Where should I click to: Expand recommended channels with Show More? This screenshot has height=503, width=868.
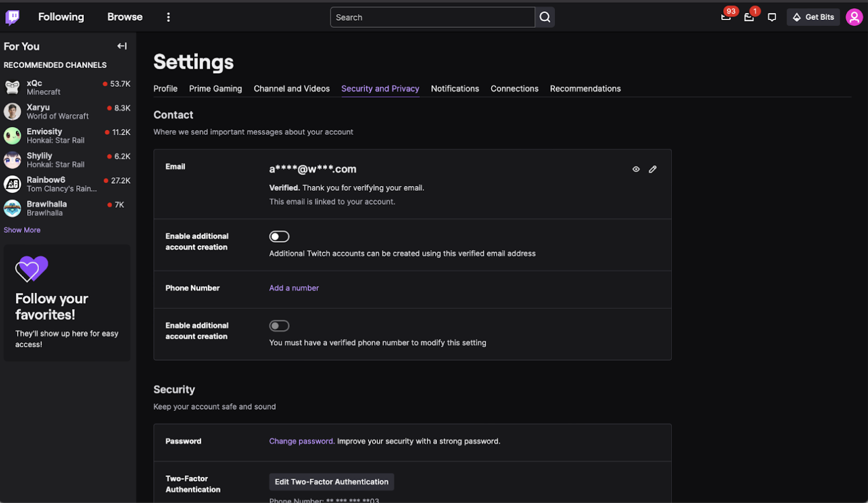click(22, 230)
